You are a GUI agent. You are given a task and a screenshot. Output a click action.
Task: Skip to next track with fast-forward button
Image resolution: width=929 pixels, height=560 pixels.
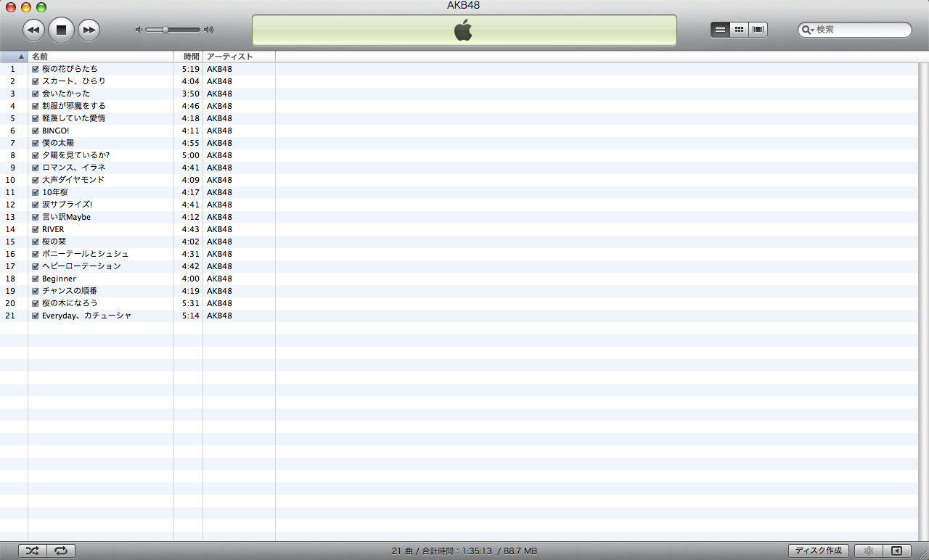pyautogui.click(x=89, y=30)
